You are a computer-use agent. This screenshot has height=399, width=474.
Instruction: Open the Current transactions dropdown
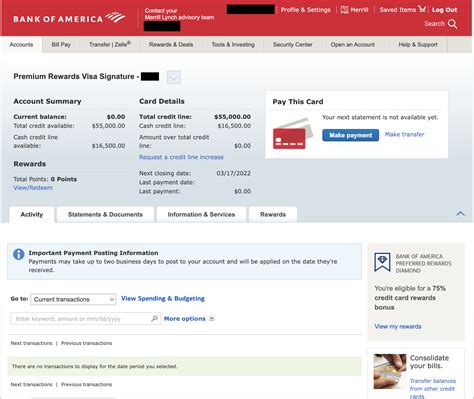coord(73,299)
